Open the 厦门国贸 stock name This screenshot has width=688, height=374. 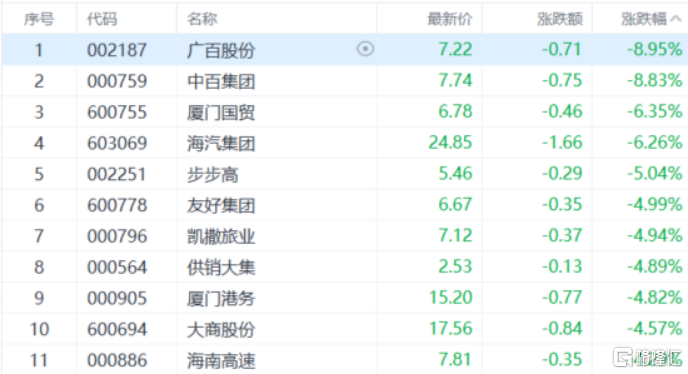pyautogui.click(x=221, y=112)
